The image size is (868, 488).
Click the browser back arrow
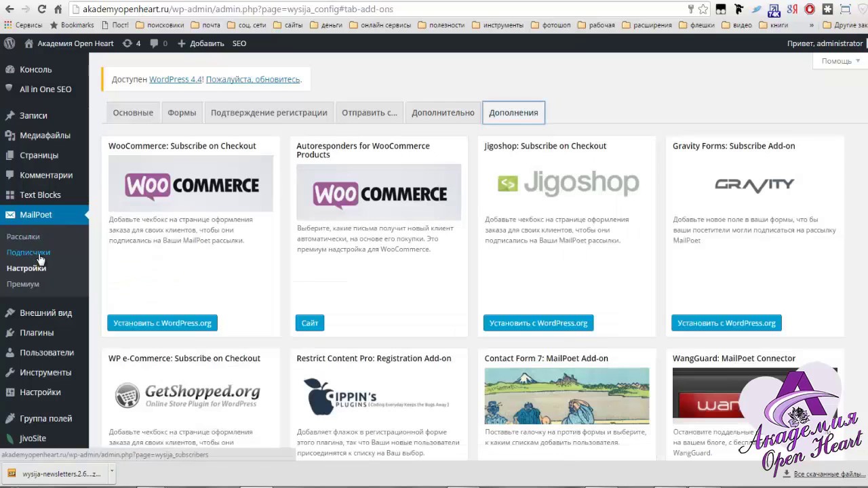tap(8, 9)
